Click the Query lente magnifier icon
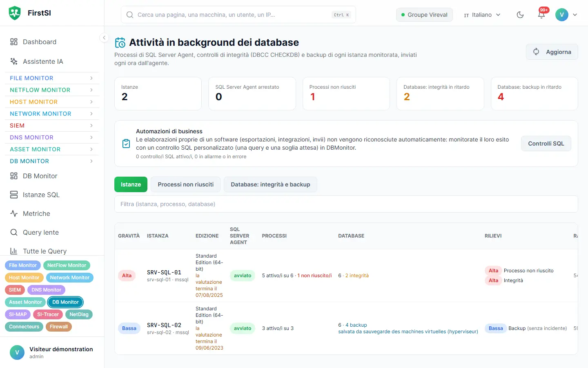The height and width of the screenshot is (368, 588). coord(14,232)
